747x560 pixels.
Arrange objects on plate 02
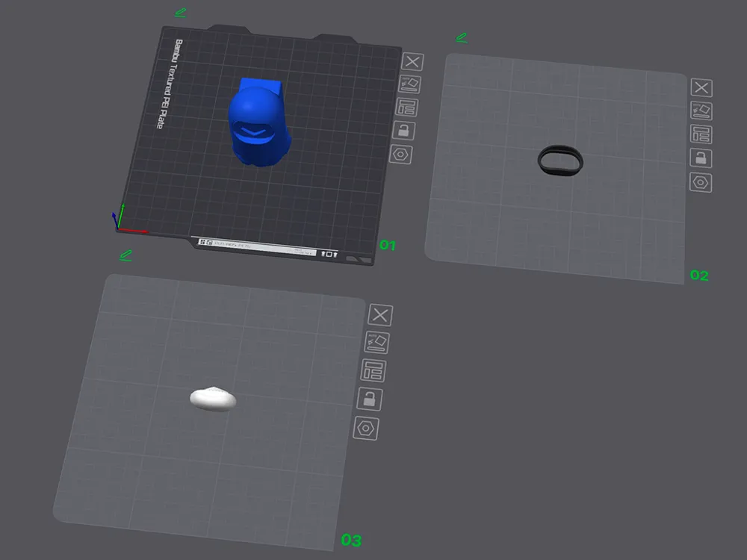pyautogui.click(x=701, y=134)
